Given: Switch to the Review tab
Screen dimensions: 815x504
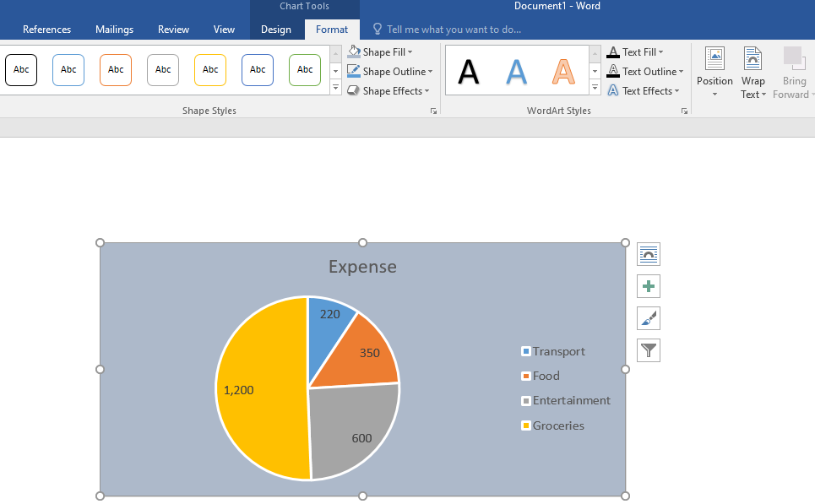Looking at the screenshot, I should (174, 30).
